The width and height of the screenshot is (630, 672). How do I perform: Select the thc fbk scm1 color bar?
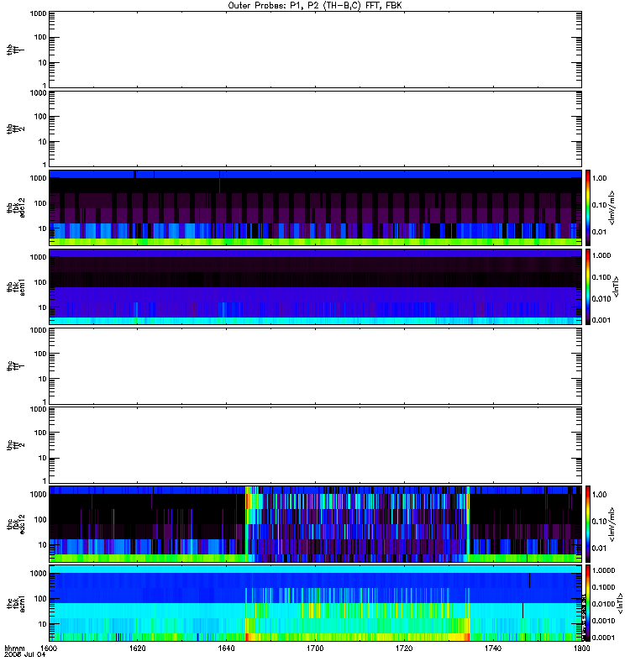click(x=588, y=603)
